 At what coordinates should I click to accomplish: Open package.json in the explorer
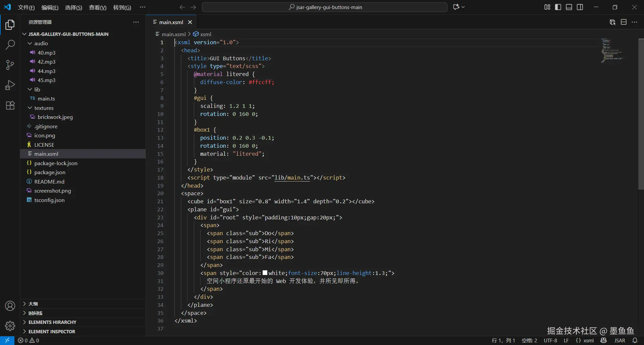point(50,172)
